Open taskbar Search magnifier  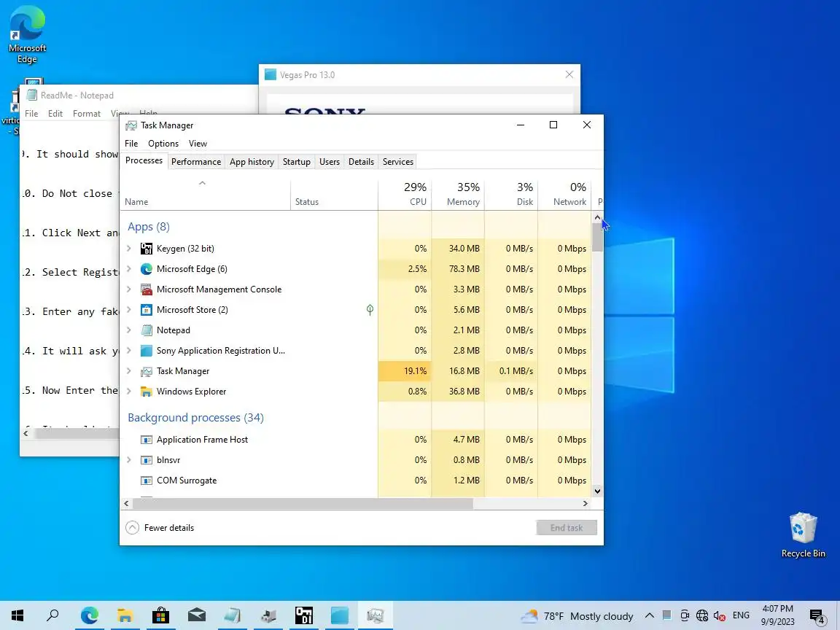click(x=52, y=615)
